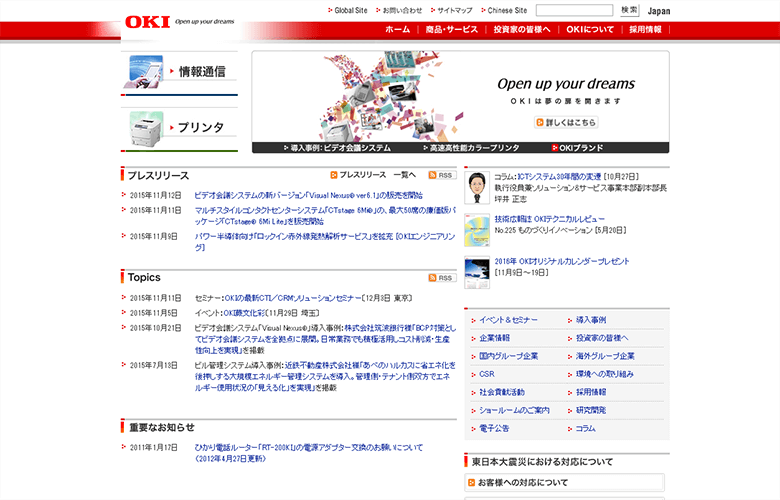
Task: Open イベント&セミナー quick link
Action: [x=508, y=320]
